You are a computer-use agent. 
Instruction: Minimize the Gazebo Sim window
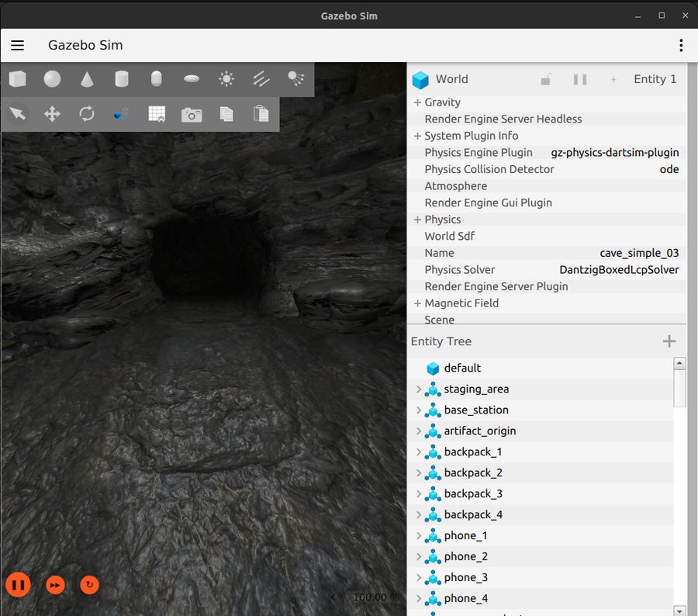click(x=638, y=16)
